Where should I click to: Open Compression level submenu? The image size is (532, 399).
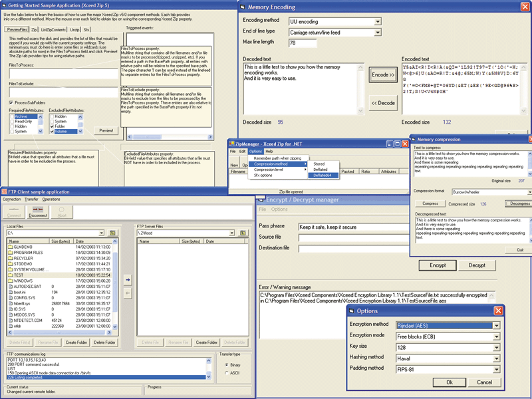tap(278, 170)
